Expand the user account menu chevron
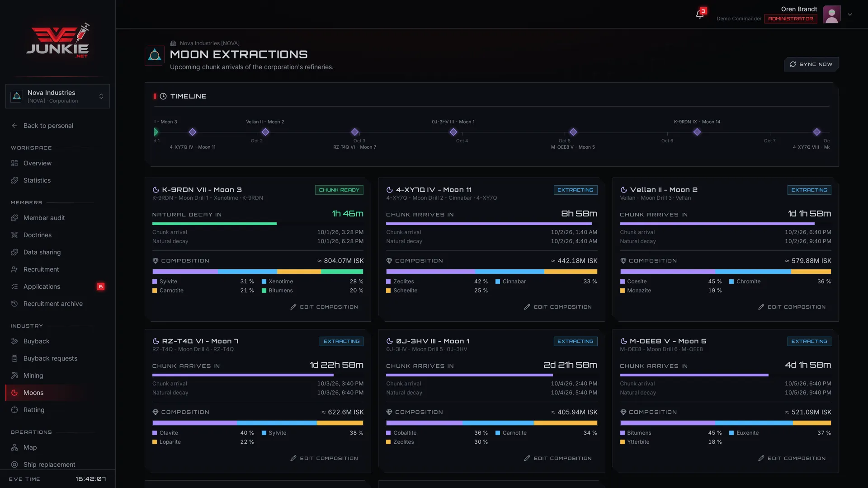868x488 pixels. pyautogui.click(x=850, y=14)
